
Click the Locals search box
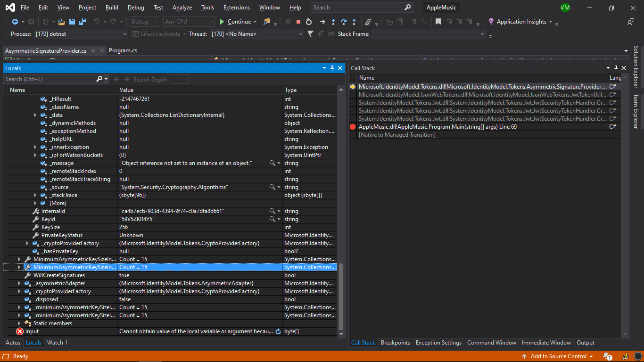(x=47, y=79)
